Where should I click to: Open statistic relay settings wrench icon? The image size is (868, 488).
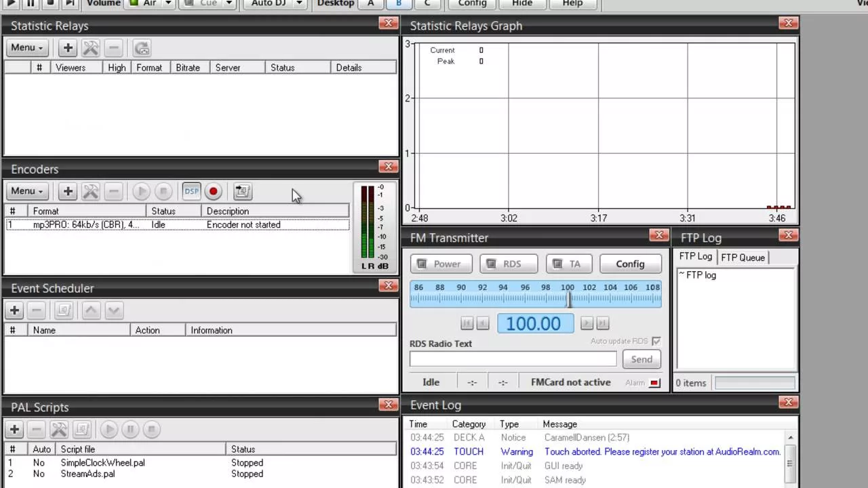pos(90,48)
